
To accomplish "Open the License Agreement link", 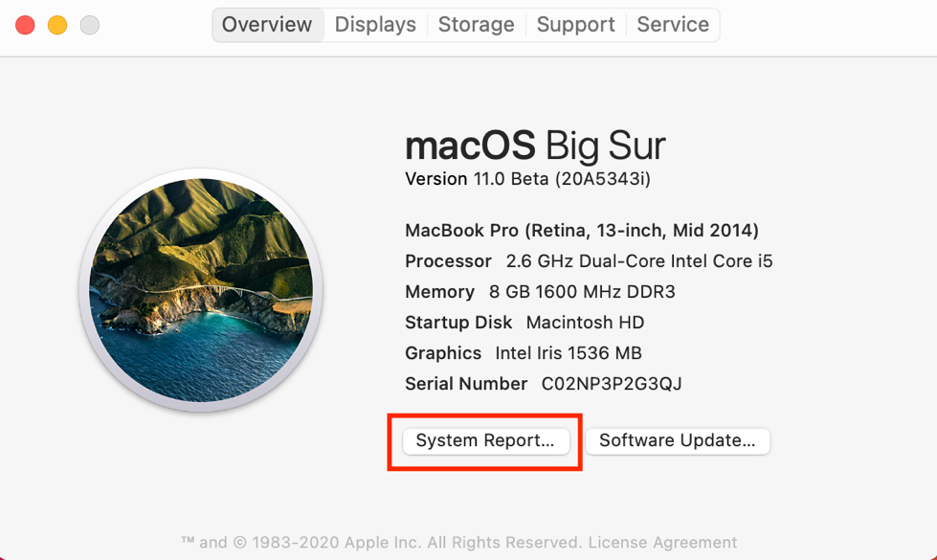I will pyautogui.click(x=662, y=543).
